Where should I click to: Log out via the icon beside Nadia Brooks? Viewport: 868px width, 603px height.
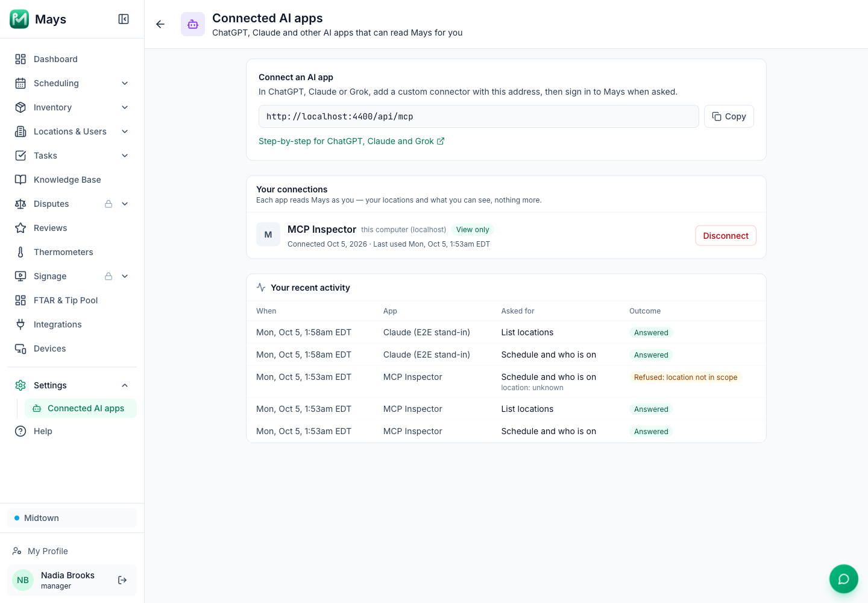[122, 580]
